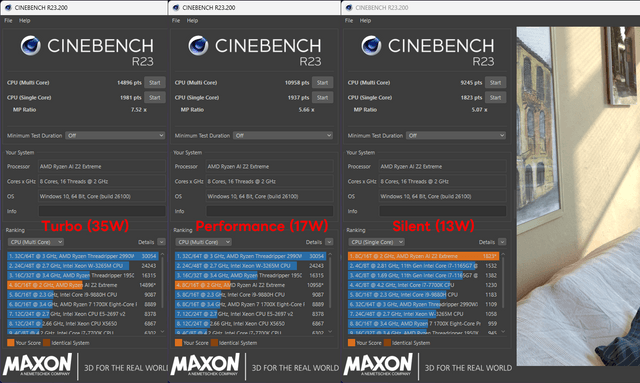Image resolution: width=640 pixels, height=383 pixels.
Task: Click the Cinebench R23 sphere logo in left window
Action: pyautogui.click(x=30, y=46)
